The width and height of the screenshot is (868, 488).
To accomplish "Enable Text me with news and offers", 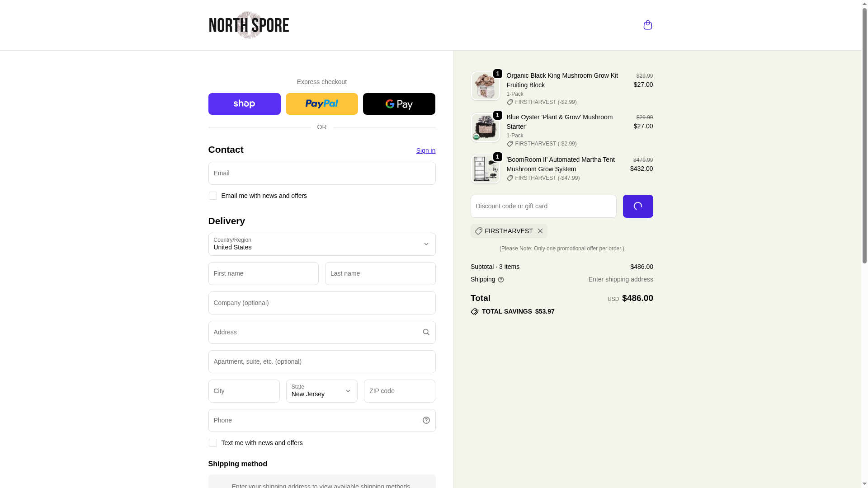I will (212, 443).
